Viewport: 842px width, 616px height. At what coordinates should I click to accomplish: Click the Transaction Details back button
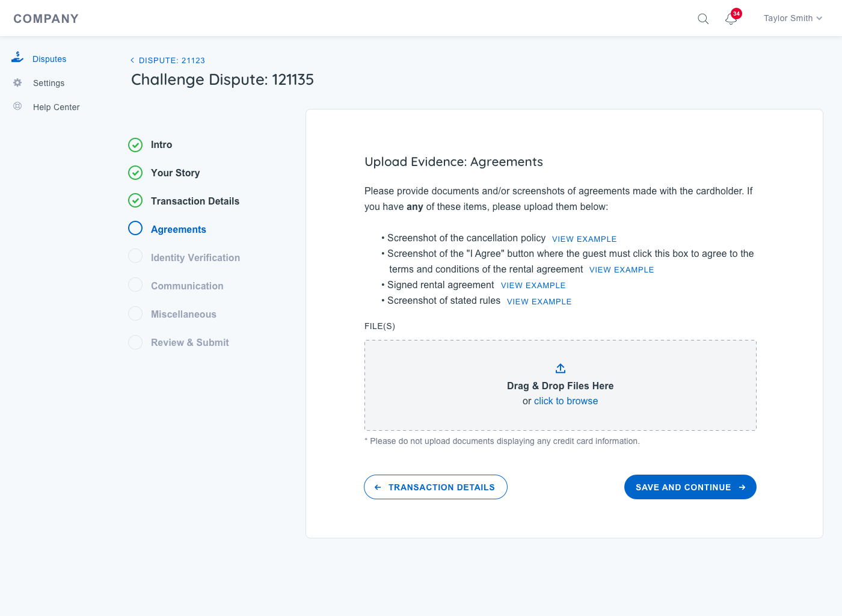[435, 487]
